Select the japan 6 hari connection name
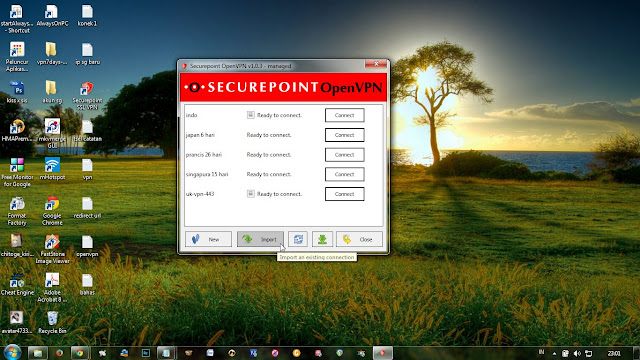 click(x=200, y=135)
